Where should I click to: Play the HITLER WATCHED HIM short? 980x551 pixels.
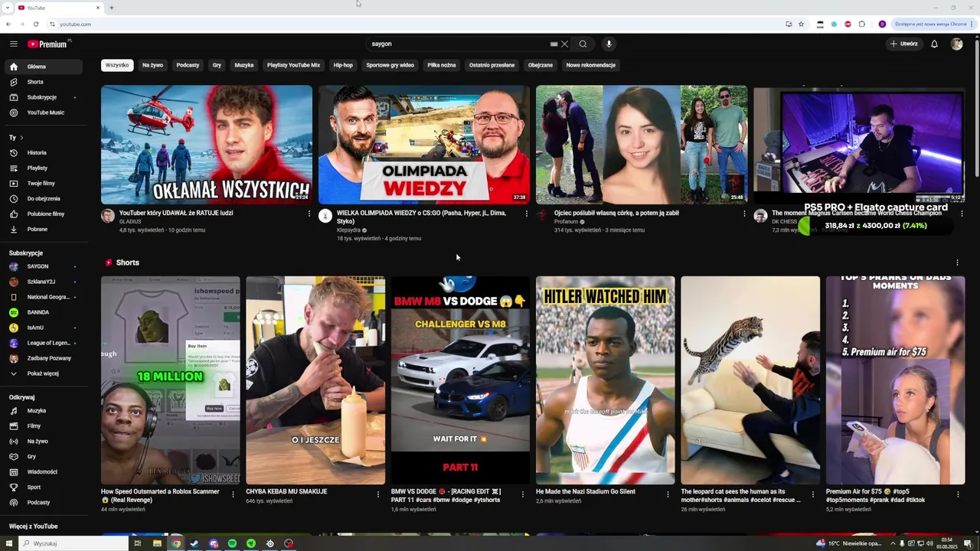(x=606, y=380)
